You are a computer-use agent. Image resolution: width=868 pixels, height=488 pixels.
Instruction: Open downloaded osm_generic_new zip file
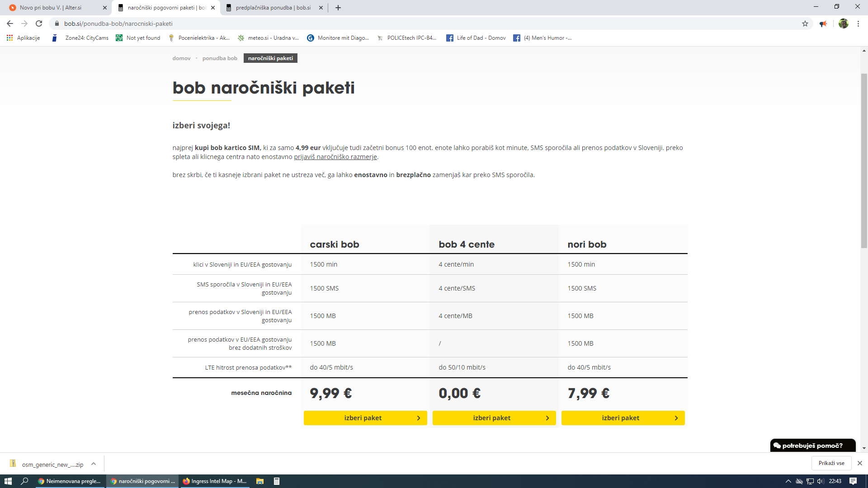47,464
